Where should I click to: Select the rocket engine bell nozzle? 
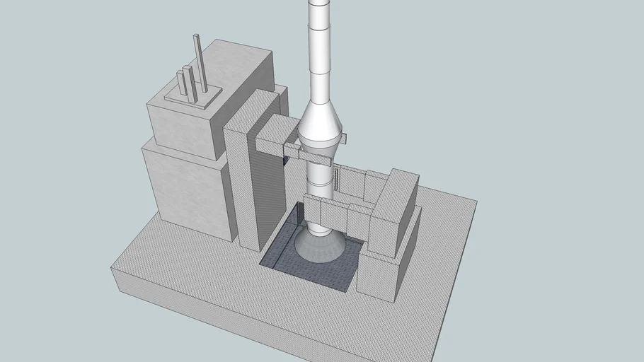(320, 248)
